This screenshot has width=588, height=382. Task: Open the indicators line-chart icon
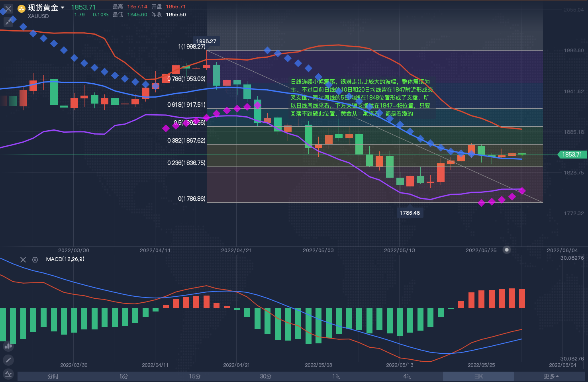click(8, 374)
